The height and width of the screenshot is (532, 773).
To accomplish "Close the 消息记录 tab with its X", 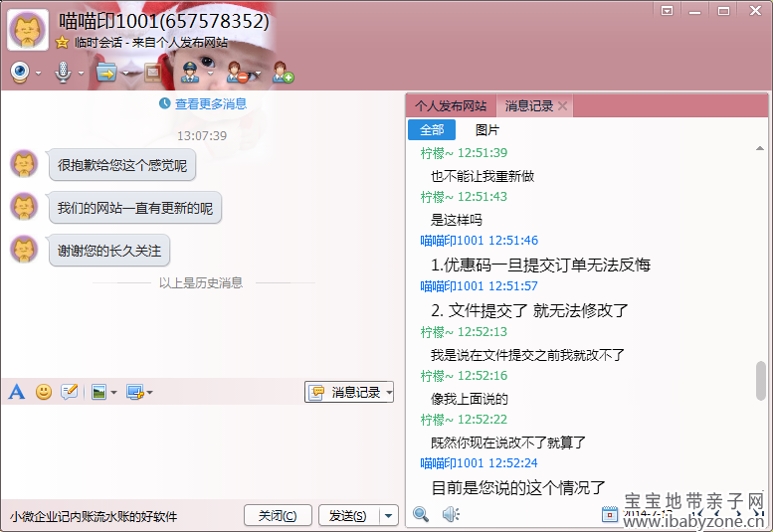I will coord(562,106).
